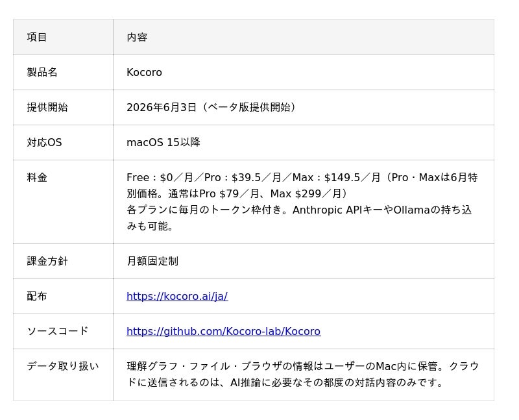Click the データ取り扱い row label
Viewport: 519px width, 420px height.
point(63,366)
